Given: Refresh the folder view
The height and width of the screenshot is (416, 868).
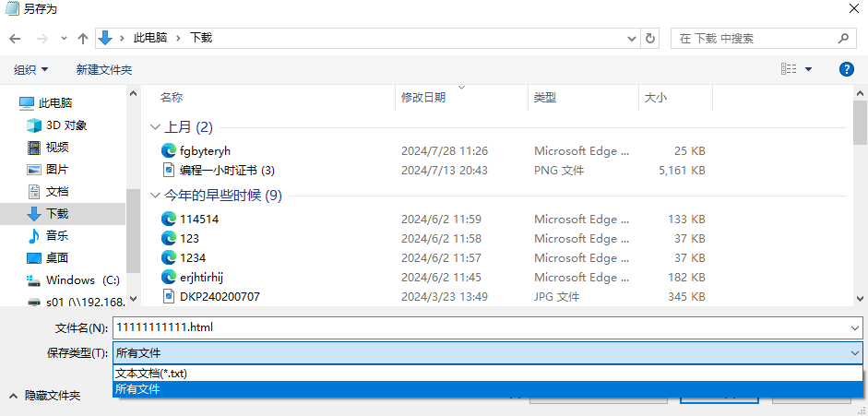Looking at the screenshot, I should (650, 38).
